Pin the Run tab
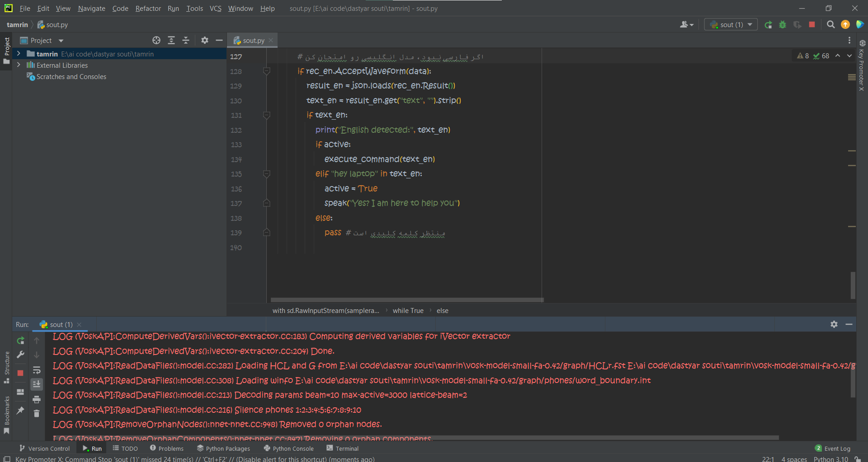868x462 pixels. (x=20, y=411)
